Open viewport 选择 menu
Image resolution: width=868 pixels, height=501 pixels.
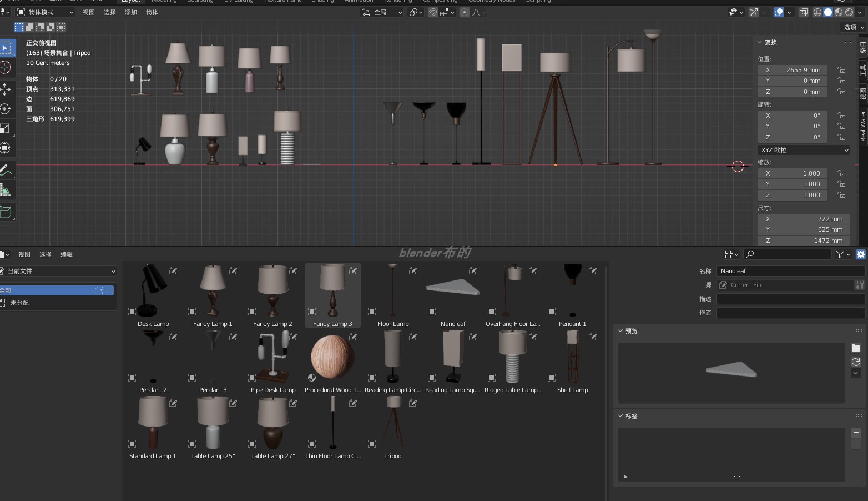tap(110, 12)
